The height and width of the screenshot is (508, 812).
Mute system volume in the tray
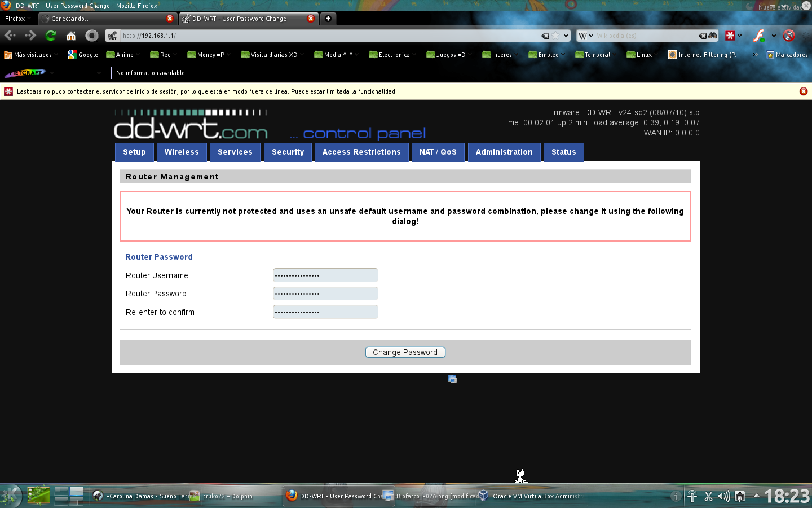click(723, 496)
